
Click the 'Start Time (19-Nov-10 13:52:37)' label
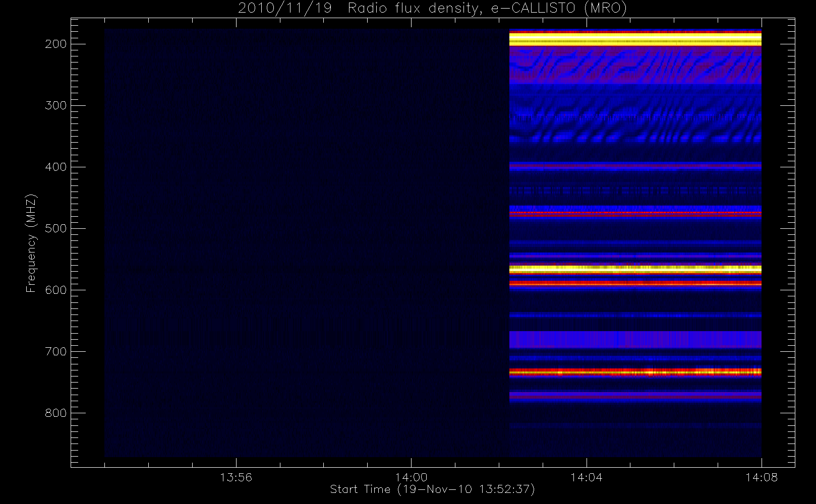point(432,489)
